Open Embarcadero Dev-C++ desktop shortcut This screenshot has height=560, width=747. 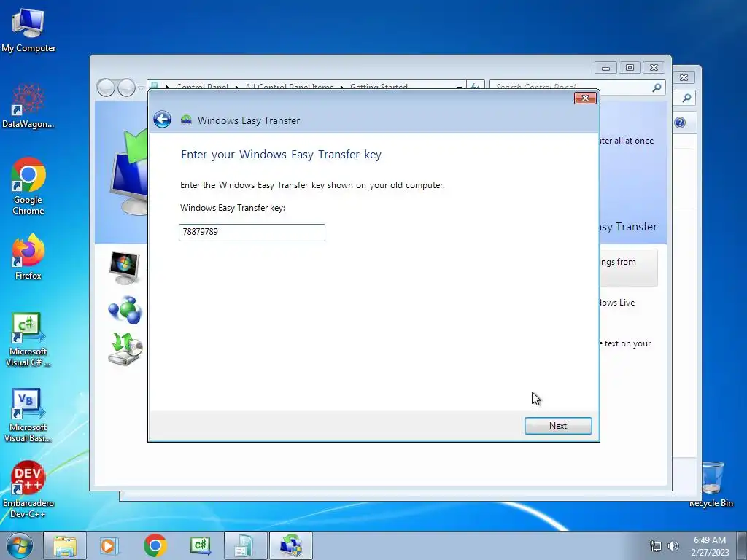tap(28, 489)
